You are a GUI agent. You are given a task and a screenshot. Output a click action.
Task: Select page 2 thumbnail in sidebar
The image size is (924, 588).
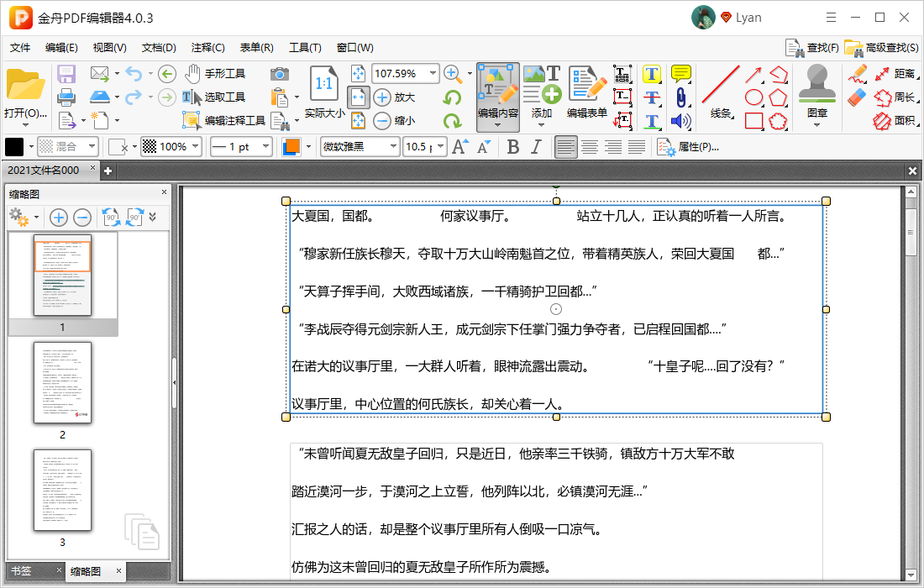(61, 382)
